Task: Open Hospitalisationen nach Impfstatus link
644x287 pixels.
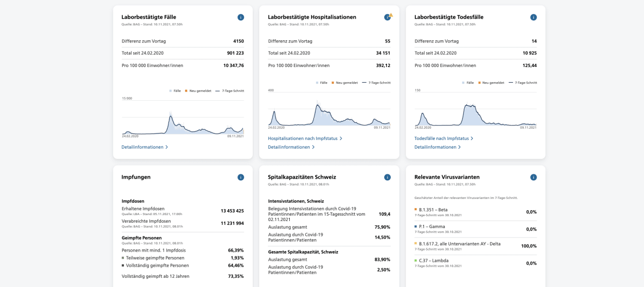Action: (x=305, y=138)
